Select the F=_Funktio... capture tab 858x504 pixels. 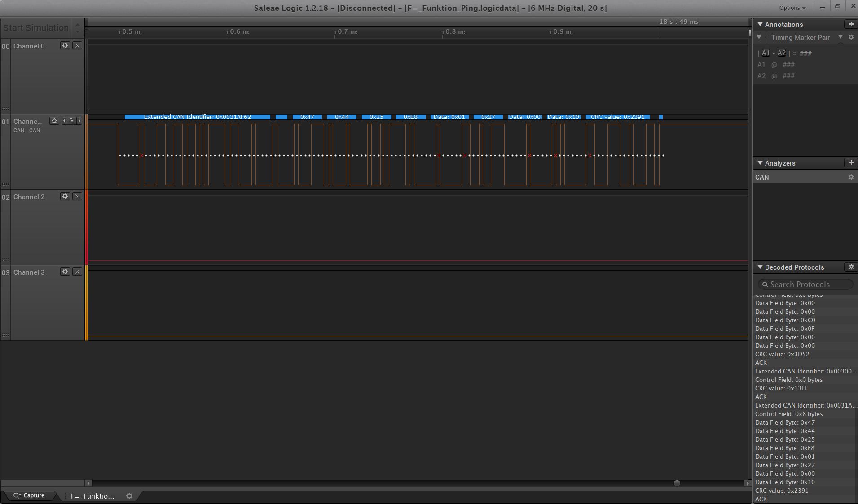click(92, 496)
